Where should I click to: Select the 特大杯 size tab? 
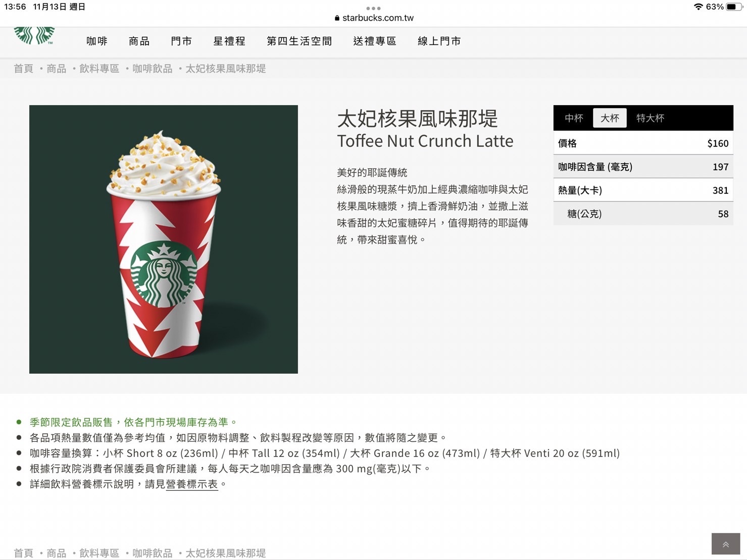(x=650, y=118)
